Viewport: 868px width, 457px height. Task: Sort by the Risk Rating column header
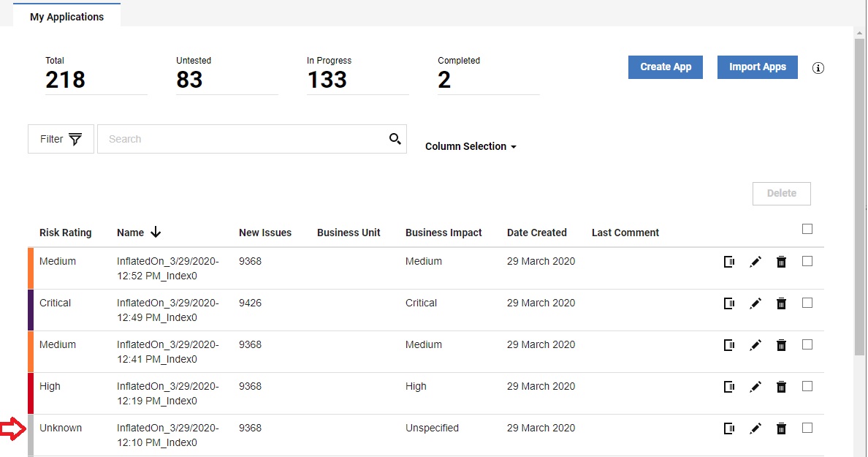[x=66, y=233]
